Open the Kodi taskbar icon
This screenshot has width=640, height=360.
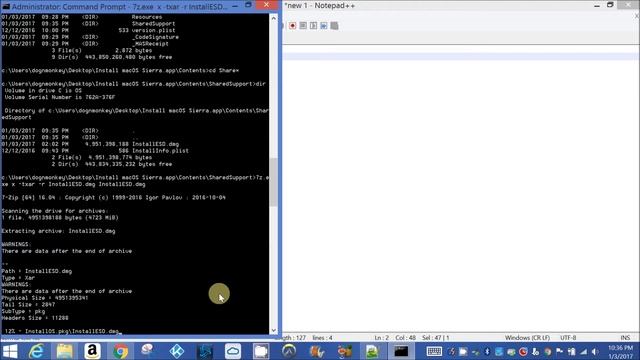point(177,351)
